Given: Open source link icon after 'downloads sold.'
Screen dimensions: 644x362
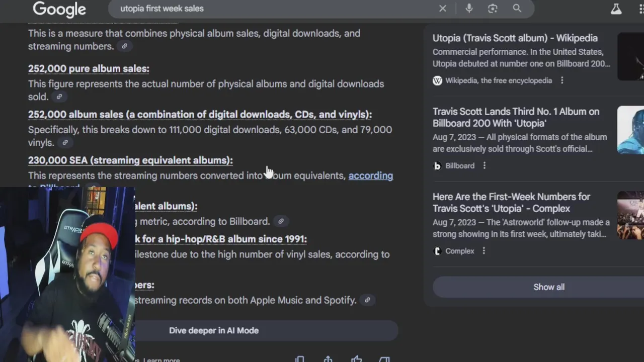Looking at the screenshot, I should pyautogui.click(x=59, y=97).
